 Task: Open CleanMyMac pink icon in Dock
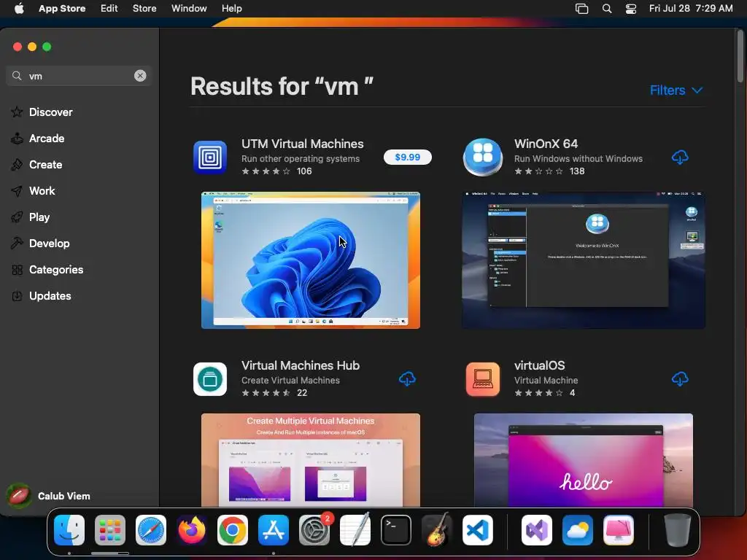[619, 530]
